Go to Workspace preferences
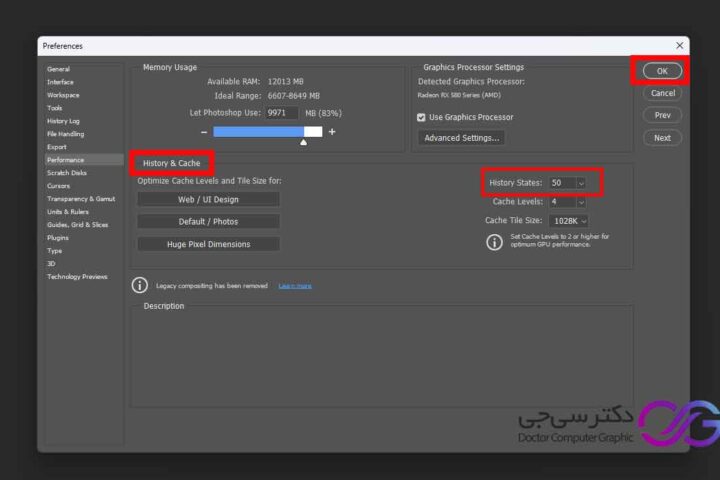This screenshot has height=480, width=720. (63, 95)
